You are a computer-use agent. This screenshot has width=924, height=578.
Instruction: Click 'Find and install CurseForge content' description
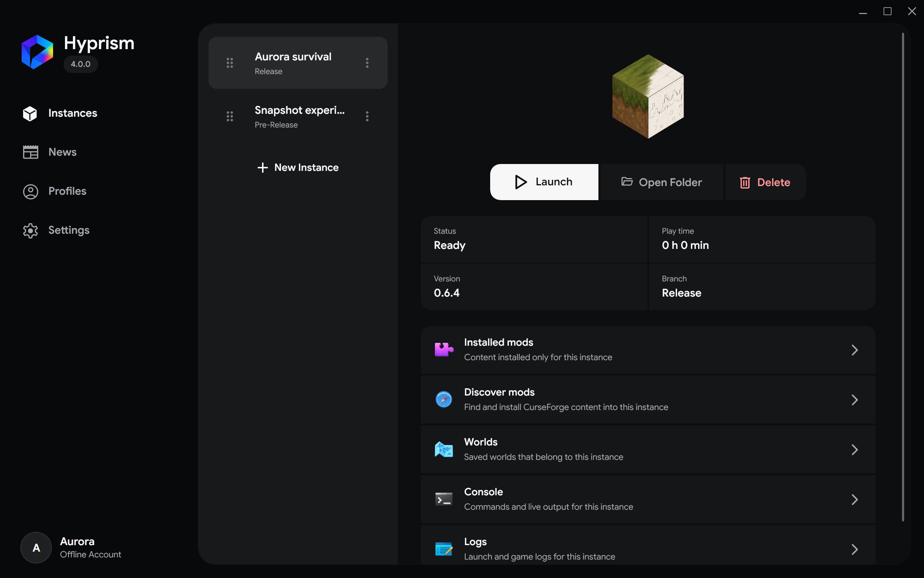pos(566,407)
